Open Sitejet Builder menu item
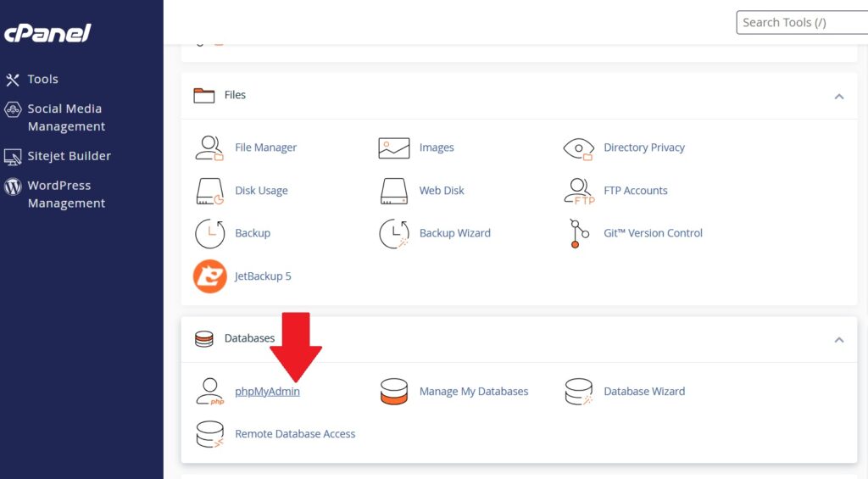868x479 pixels. point(70,156)
